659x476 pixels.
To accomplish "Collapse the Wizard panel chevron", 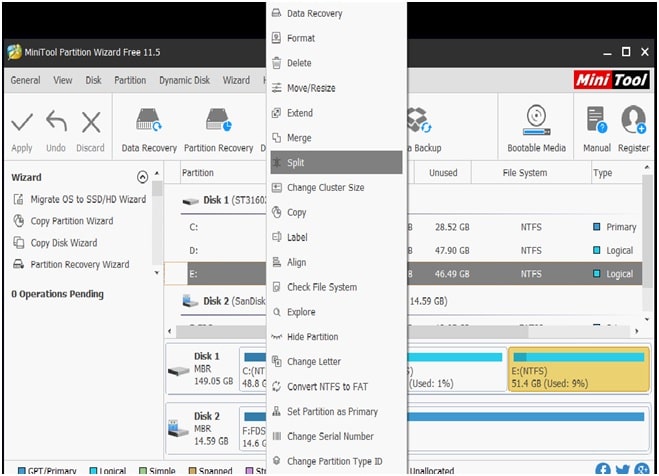I will click(x=142, y=177).
